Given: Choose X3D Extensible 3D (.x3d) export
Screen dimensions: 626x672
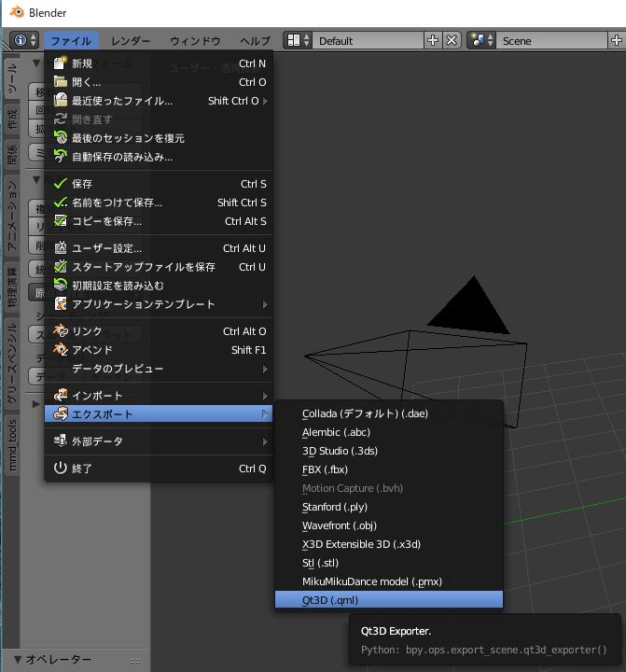Looking at the screenshot, I should (x=389, y=544).
